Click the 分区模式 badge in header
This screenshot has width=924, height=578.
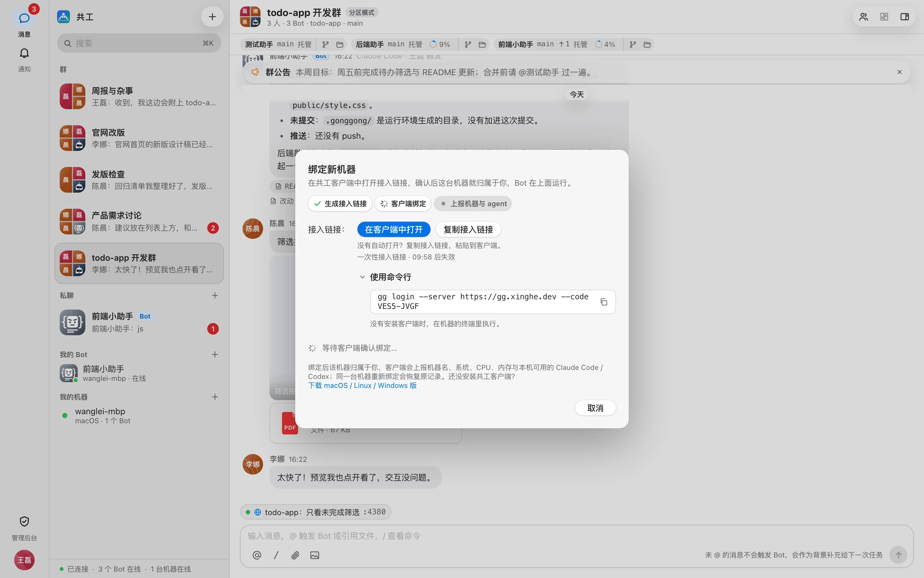(x=362, y=13)
